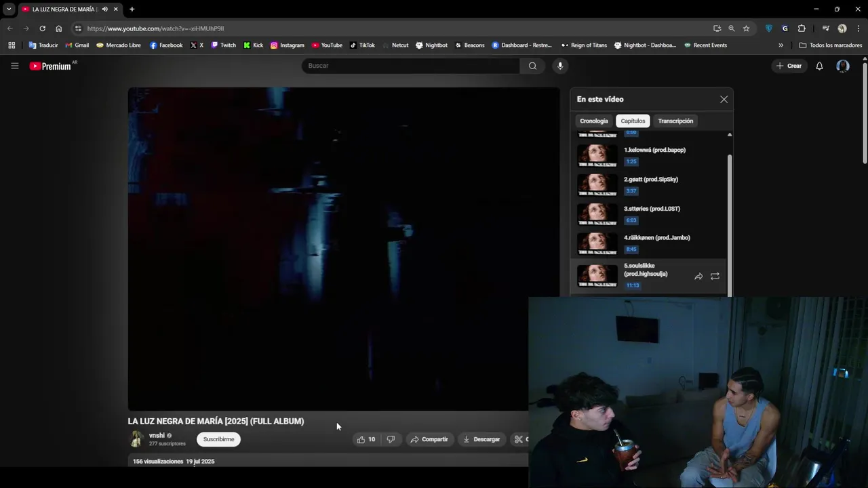This screenshot has height=488, width=868.
Task: Open Todos los marcadores folder
Action: 831,45
